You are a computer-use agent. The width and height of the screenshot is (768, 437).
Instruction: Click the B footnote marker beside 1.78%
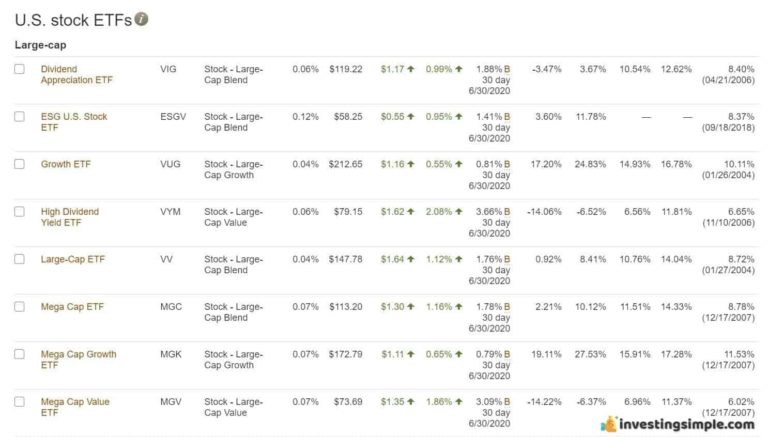click(507, 307)
